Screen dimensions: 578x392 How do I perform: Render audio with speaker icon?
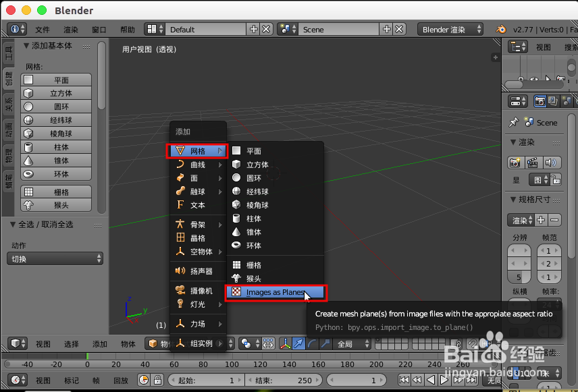click(551, 163)
